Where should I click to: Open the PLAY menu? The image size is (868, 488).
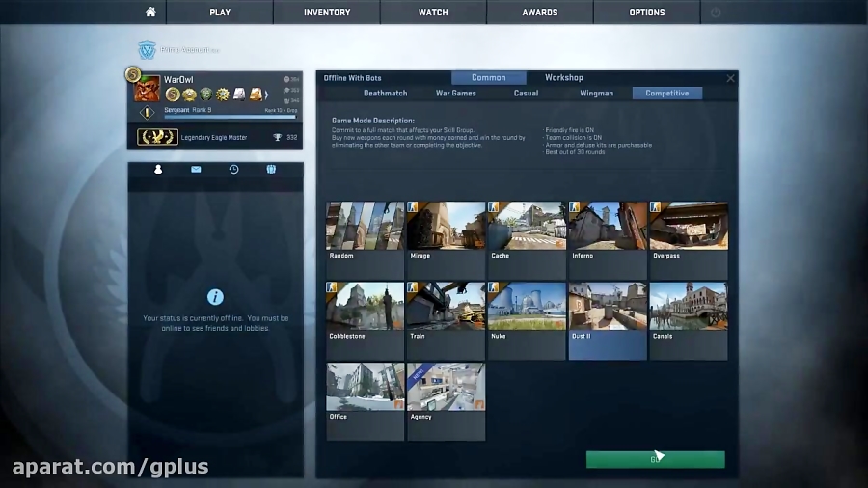coord(220,13)
